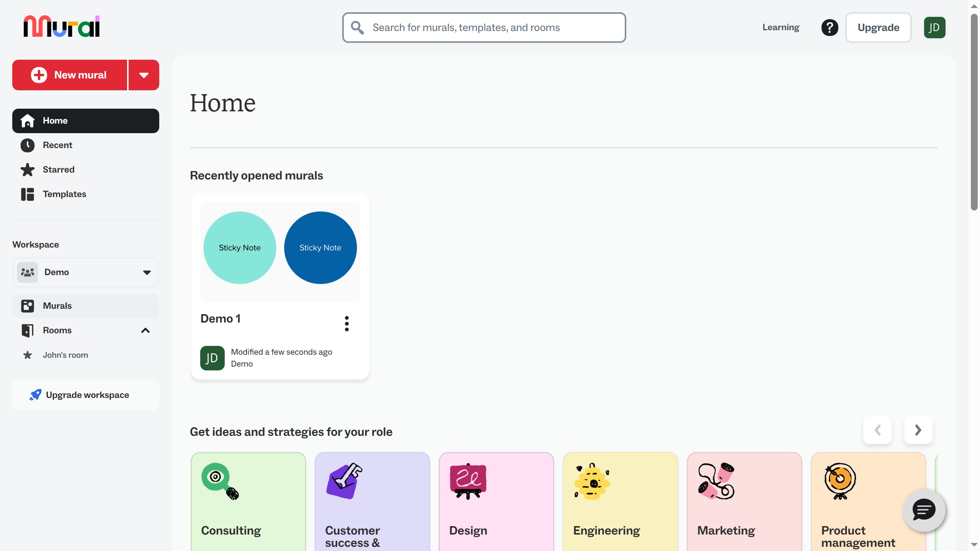The height and width of the screenshot is (551, 980).
Task: Select the Consulting role card
Action: click(x=248, y=502)
